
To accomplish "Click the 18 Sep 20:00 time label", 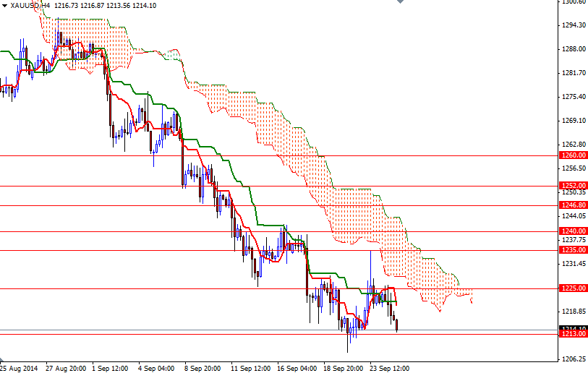I will tap(343, 369).
